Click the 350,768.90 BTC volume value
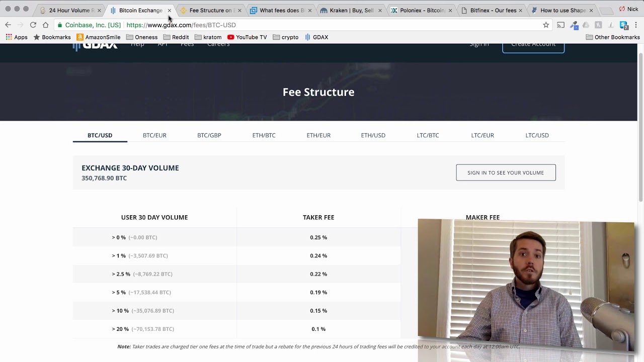The image size is (644, 362). tap(104, 178)
